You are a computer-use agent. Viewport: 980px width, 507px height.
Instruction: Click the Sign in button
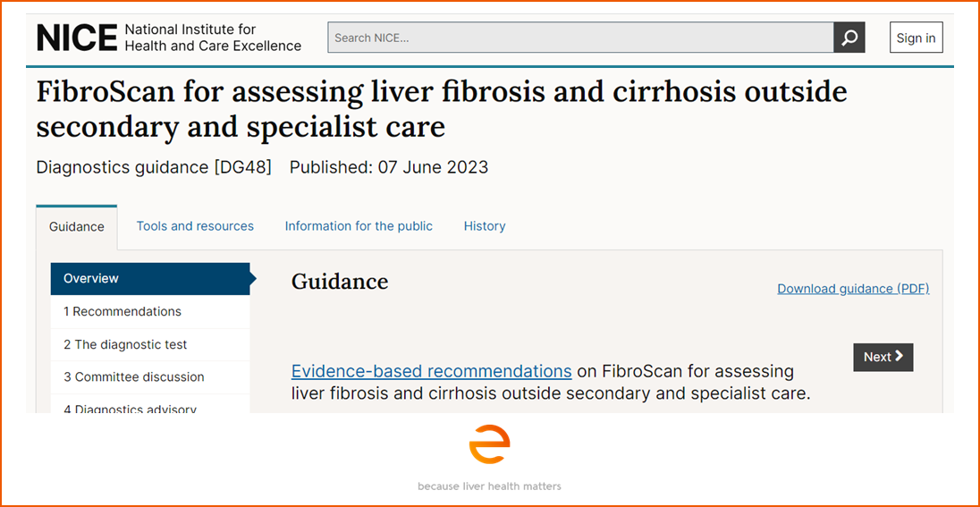(917, 38)
